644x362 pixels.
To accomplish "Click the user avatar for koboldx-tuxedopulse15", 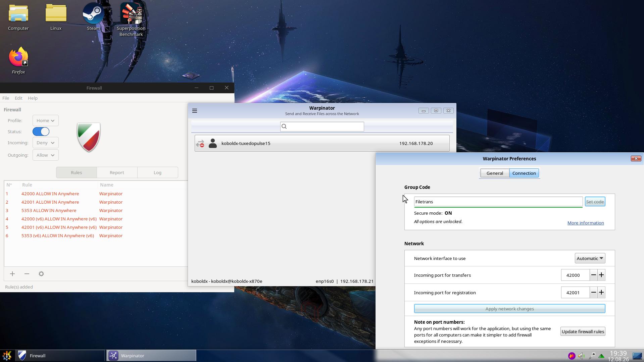I will click(213, 143).
